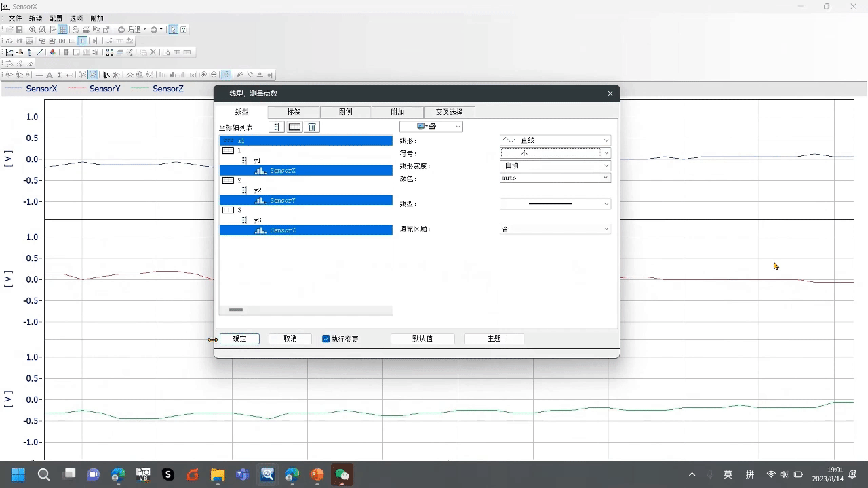Uncheck the 执行变更 checkbox

coord(326,339)
